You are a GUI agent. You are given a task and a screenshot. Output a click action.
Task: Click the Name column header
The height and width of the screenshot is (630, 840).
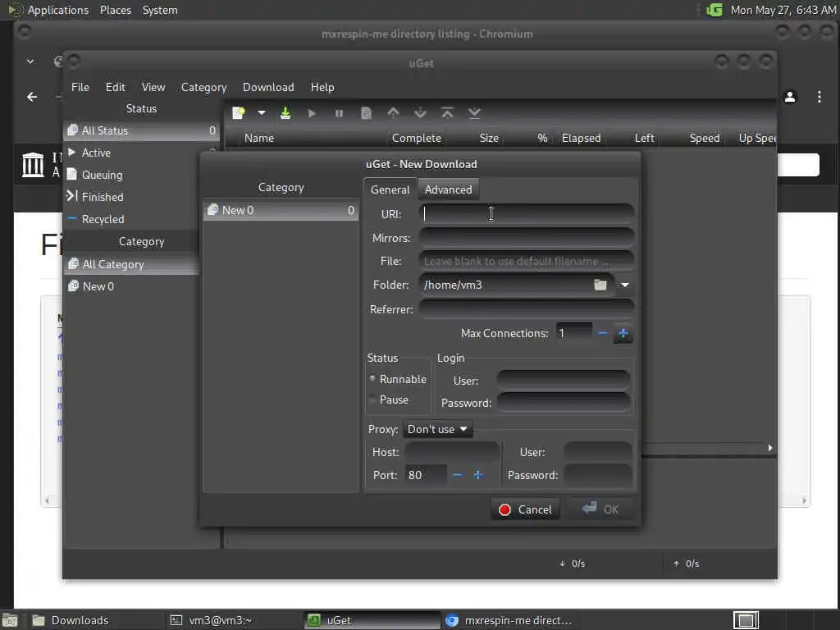pos(259,138)
